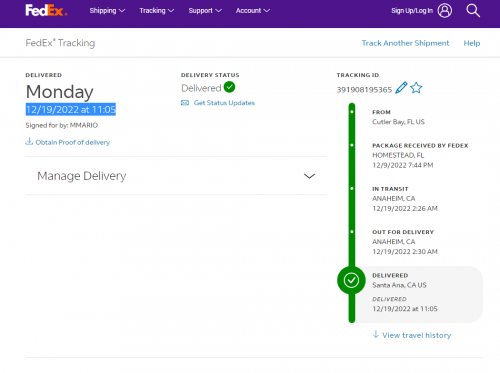
Task: Click the 12/19/2022 2:30 AM timestamp
Action: 405,252
